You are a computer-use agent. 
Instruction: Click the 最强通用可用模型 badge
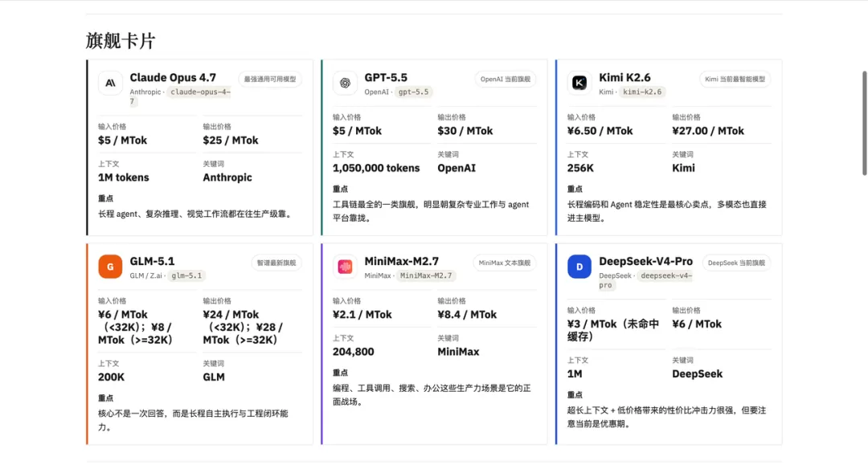(x=270, y=80)
